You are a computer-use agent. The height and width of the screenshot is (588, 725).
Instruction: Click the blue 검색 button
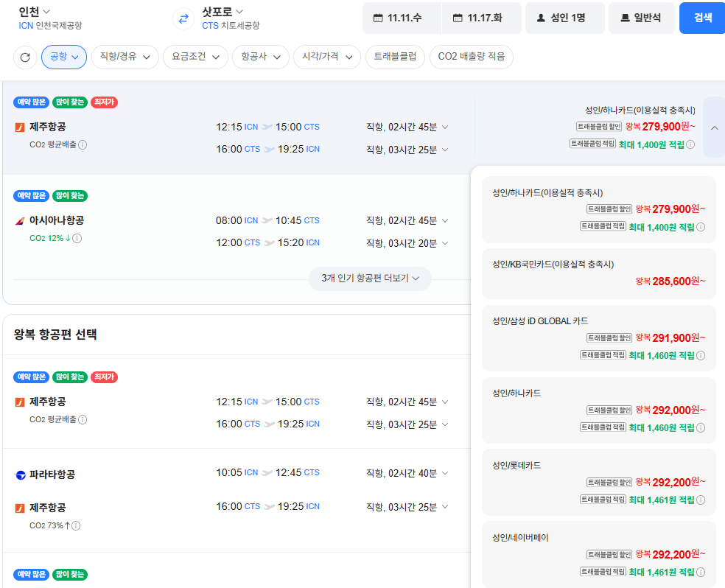click(702, 18)
